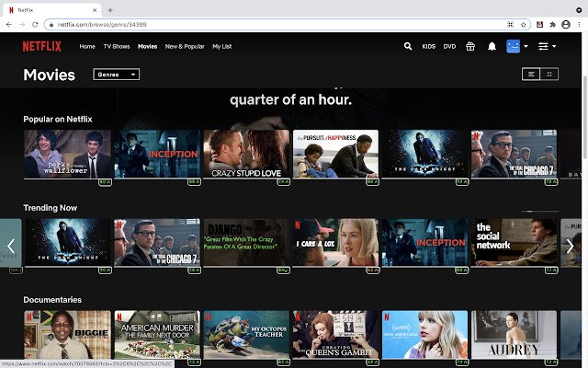Open the Django thumbnail
This screenshot has height=368, width=588.
tap(246, 243)
